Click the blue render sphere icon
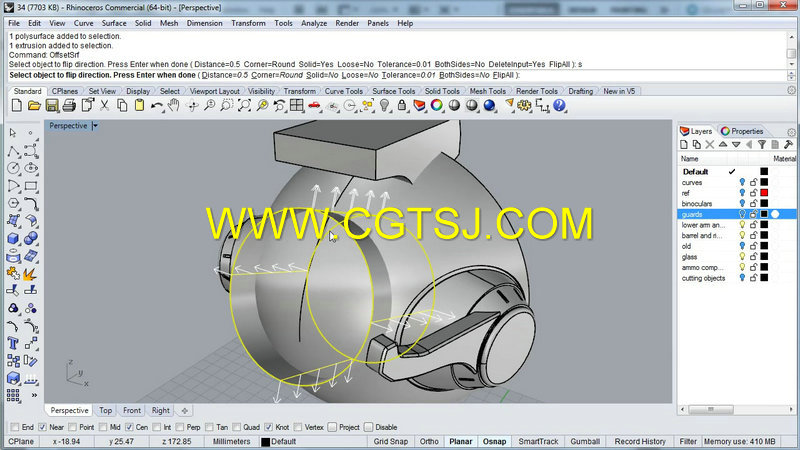Screen dimensions: 800x450 [x=489, y=106]
